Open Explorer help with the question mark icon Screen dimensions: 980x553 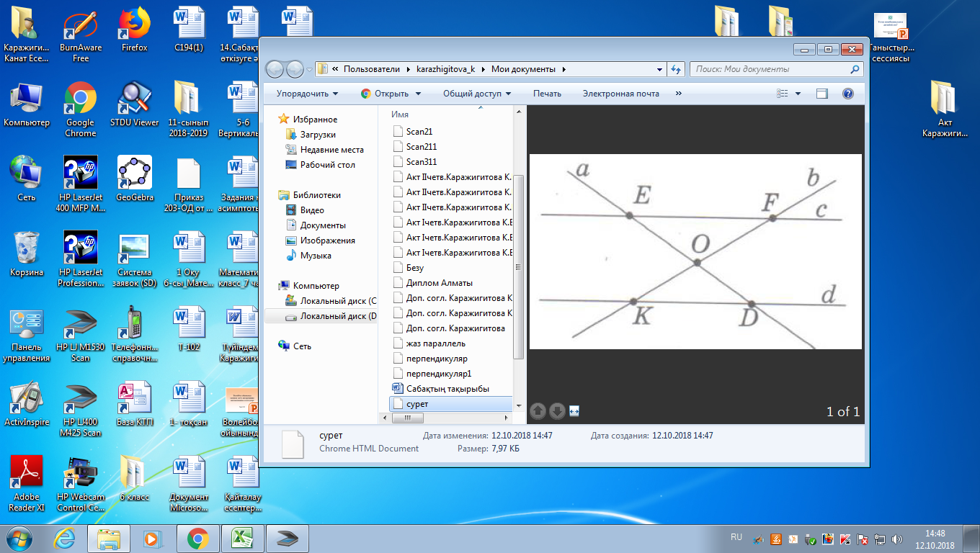point(848,94)
